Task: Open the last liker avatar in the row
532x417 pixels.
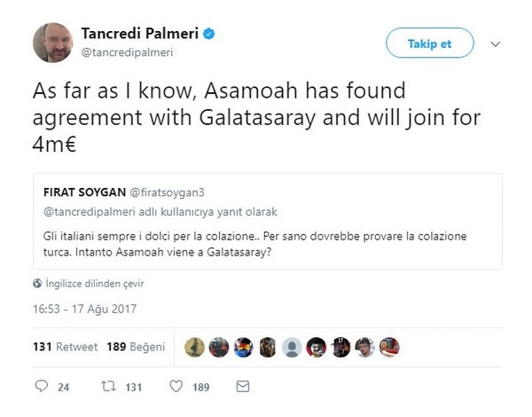Action: (x=388, y=348)
